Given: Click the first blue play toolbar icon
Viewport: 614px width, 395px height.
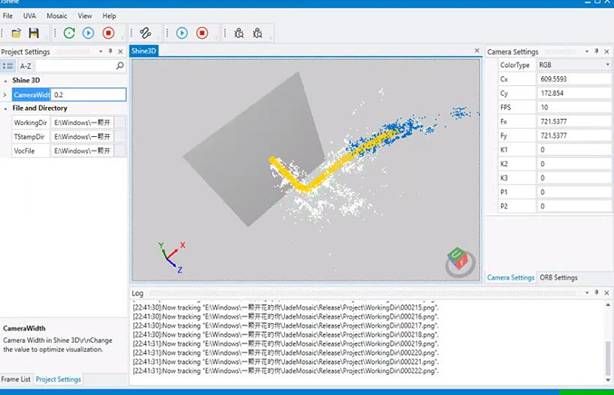Looking at the screenshot, I should pyautogui.click(x=88, y=33).
